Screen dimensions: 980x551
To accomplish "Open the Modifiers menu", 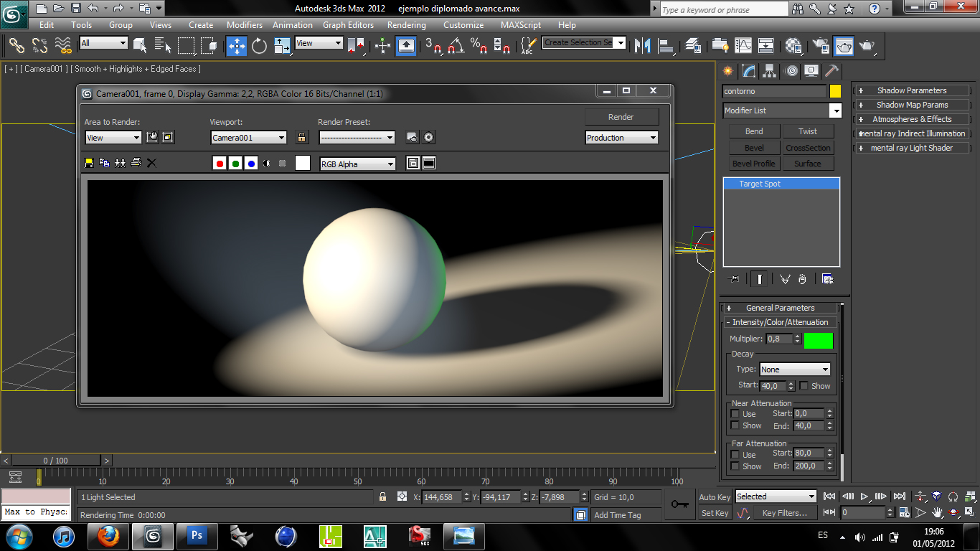I will click(245, 25).
